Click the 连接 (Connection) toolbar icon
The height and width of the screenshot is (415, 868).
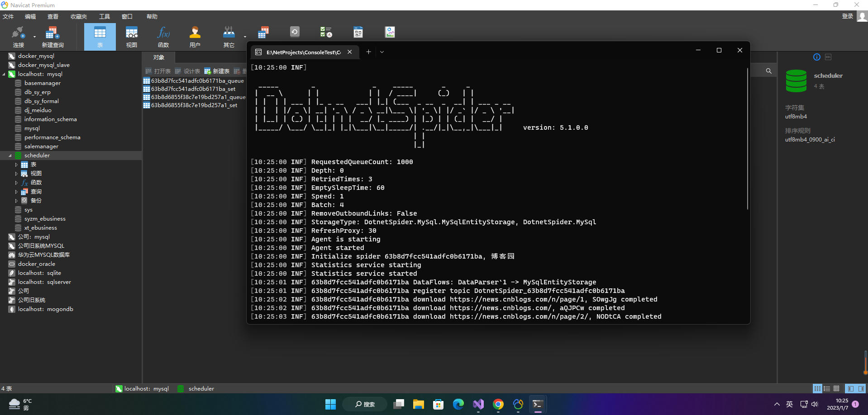coord(19,37)
